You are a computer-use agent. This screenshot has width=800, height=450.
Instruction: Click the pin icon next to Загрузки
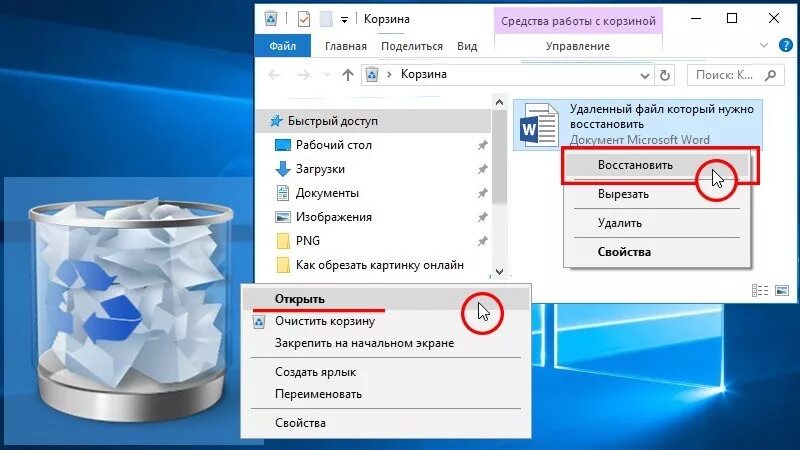482,169
